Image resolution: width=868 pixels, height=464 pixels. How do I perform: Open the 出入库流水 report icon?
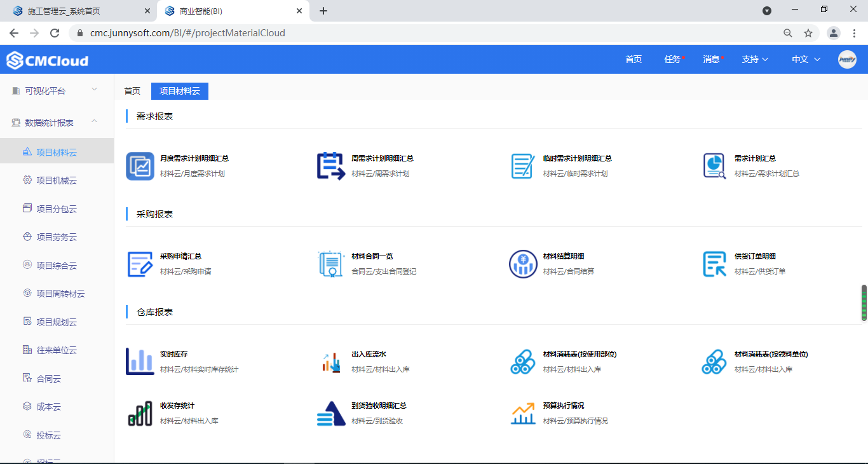click(330, 362)
